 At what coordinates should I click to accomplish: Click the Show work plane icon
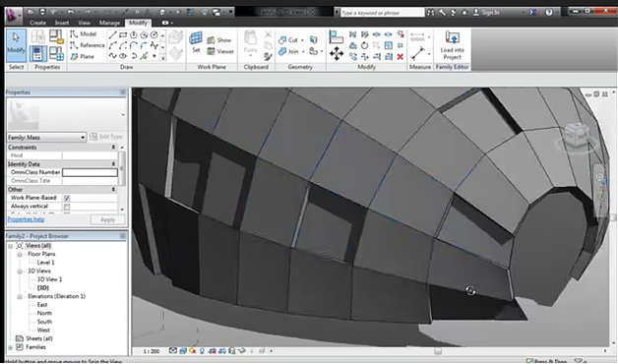click(x=219, y=40)
